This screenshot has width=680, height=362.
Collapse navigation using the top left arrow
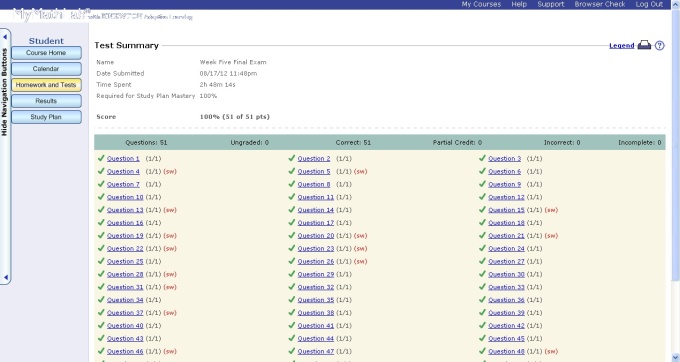point(5,37)
